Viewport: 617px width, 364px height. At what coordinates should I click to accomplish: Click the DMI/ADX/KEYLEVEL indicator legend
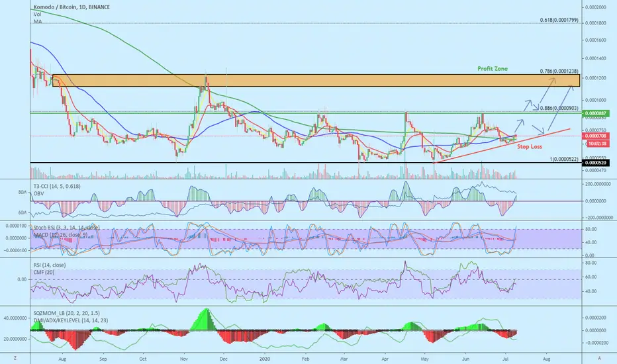coord(71,320)
